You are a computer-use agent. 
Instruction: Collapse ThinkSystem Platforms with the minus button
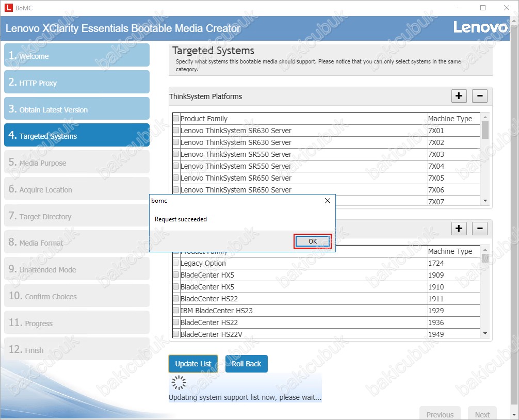tap(479, 96)
